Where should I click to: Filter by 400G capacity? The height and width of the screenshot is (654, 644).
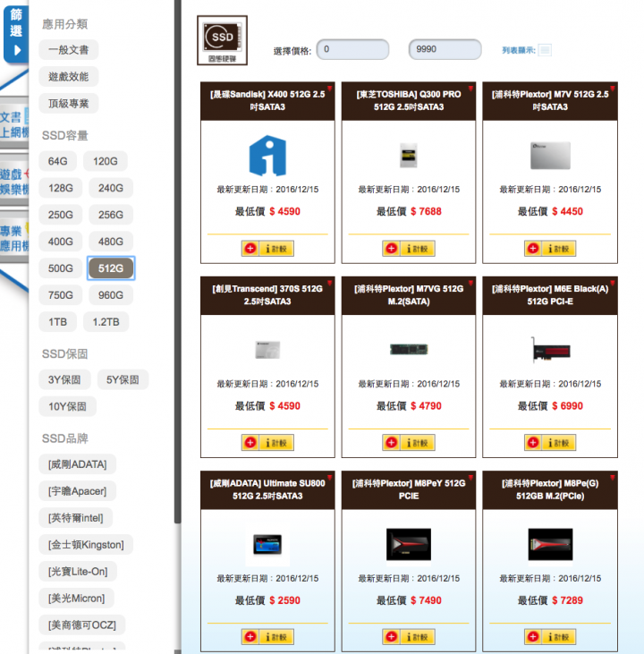61,242
